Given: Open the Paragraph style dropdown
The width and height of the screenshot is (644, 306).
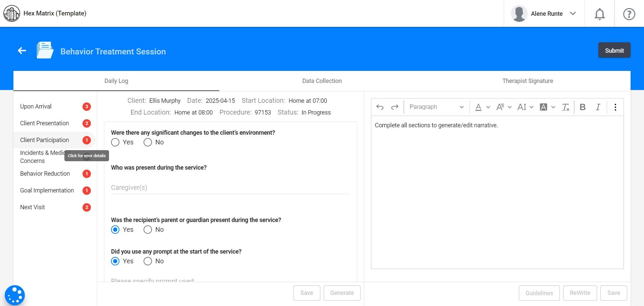Looking at the screenshot, I should 436,107.
